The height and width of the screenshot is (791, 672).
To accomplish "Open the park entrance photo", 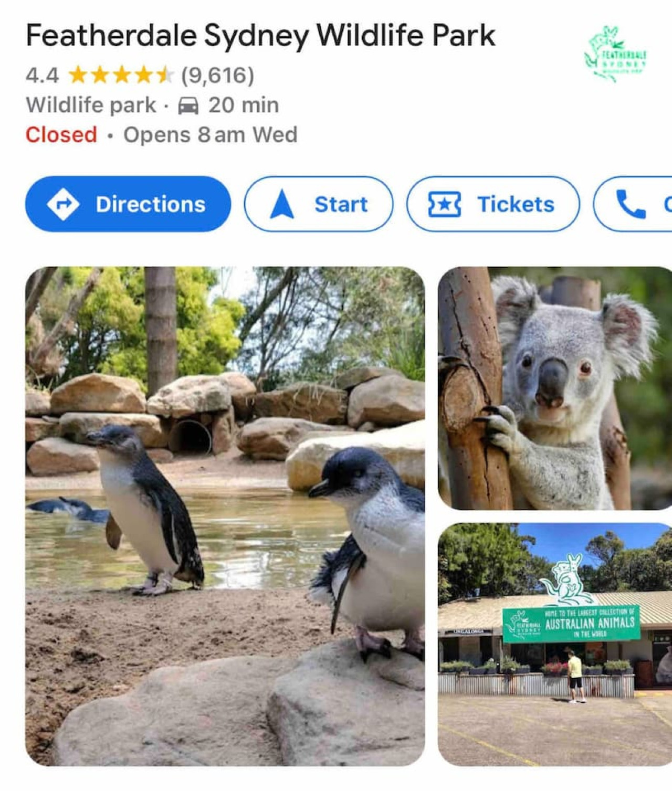I will pyautogui.click(x=555, y=645).
